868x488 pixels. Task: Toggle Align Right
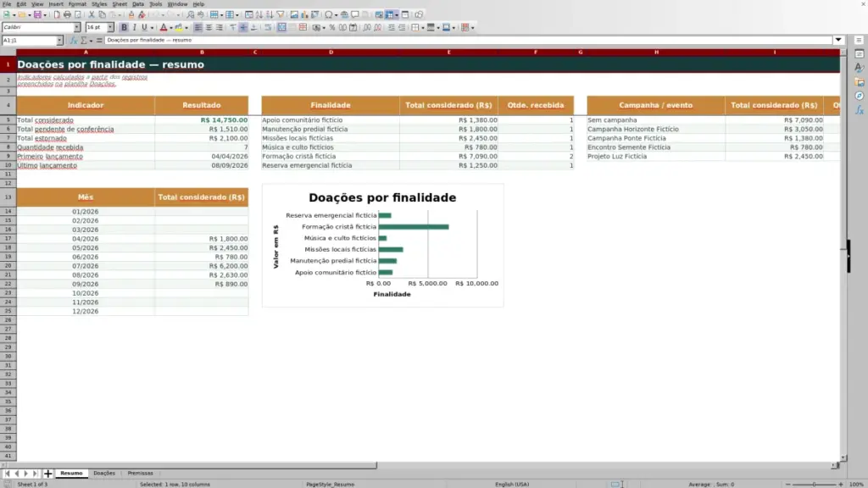point(220,27)
